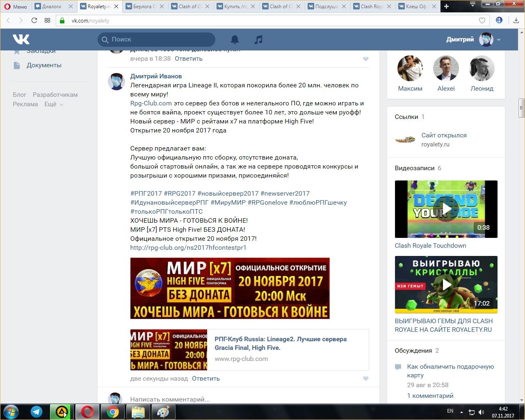The width and height of the screenshot is (525, 420).
Task: Open Максим's profile avatar
Action: (410, 68)
